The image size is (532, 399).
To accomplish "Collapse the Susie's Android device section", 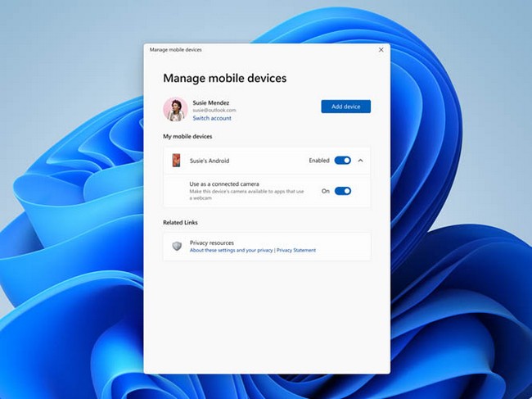I will point(361,161).
